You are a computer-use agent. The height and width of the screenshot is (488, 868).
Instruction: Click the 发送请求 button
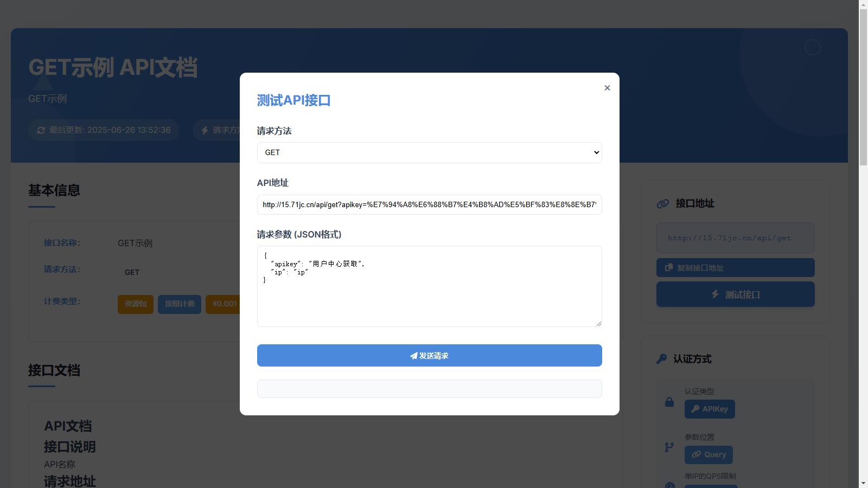click(x=429, y=356)
